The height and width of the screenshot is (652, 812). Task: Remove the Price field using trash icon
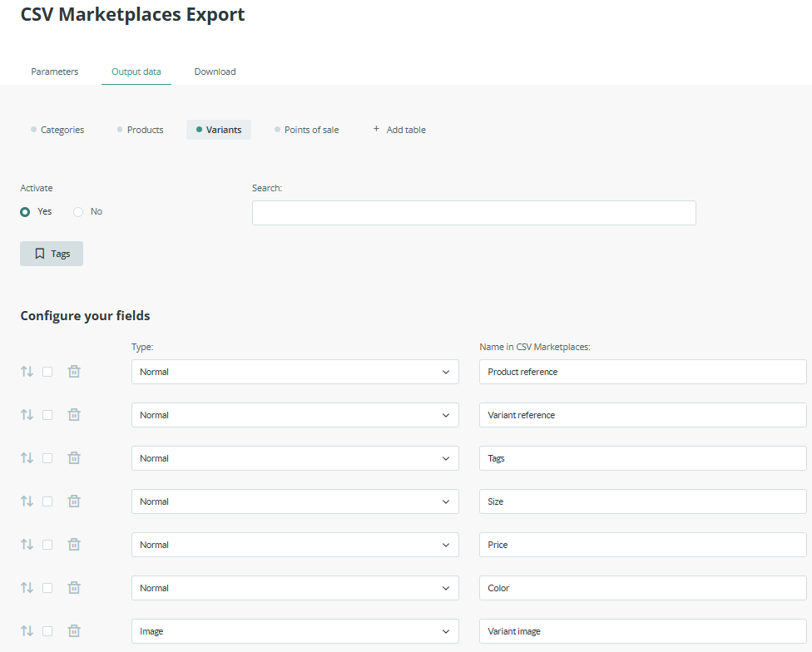click(x=74, y=545)
